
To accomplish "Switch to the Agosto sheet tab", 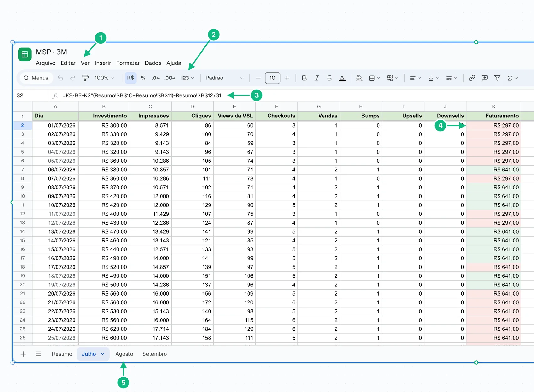I will pyautogui.click(x=124, y=354).
